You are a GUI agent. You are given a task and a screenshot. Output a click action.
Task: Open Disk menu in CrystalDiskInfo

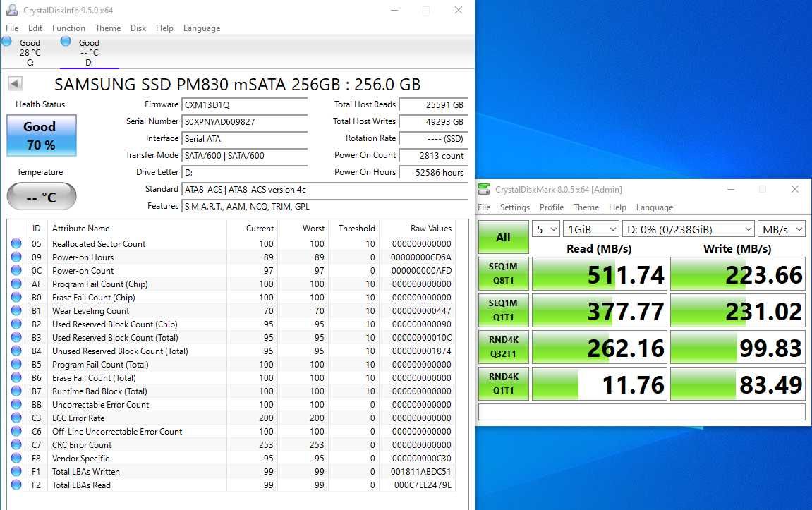pos(138,28)
